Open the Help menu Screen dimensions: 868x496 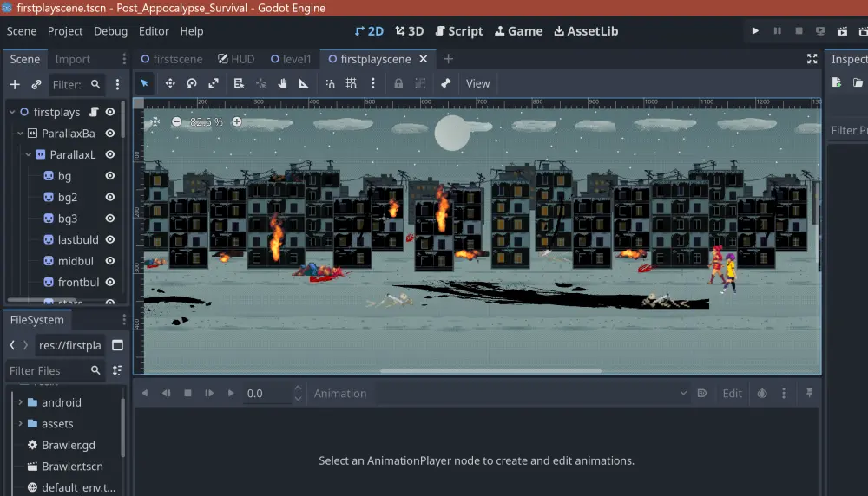pyautogui.click(x=192, y=31)
